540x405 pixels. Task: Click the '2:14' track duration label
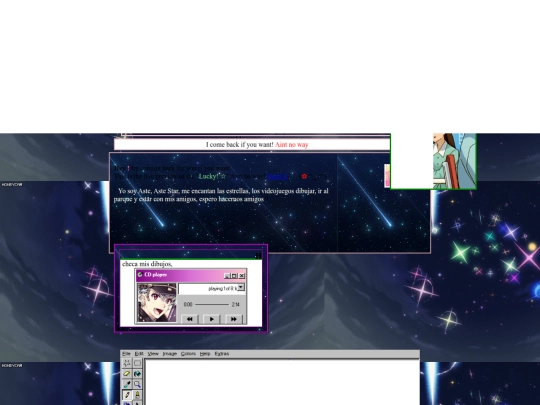236,304
